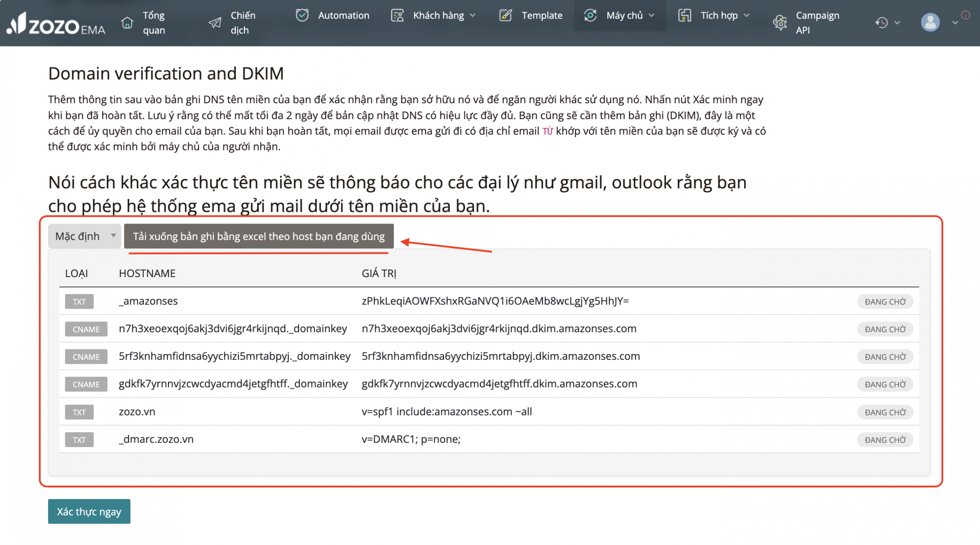Viewport: 980px width, 545px height.
Task: Click the _amazonses hostname
Action: point(149,301)
